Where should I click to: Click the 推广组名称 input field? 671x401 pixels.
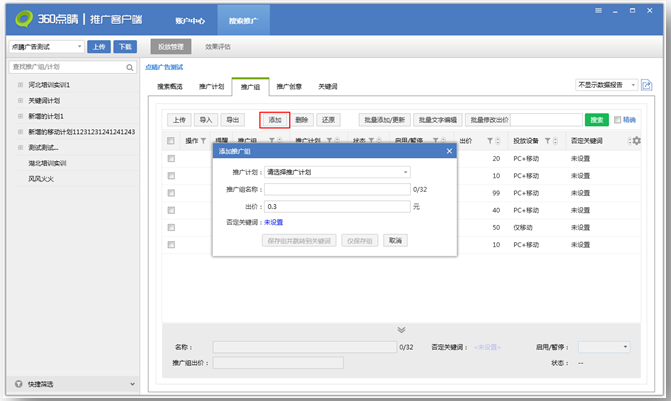(x=336, y=189)
